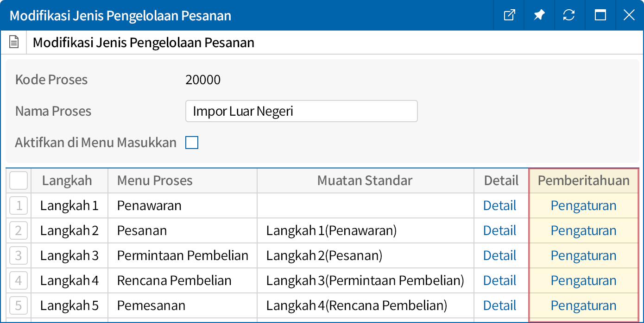Tick the select-all checkbox in table header
This screenshot has width=644, height=323.
tap(19, 180)
